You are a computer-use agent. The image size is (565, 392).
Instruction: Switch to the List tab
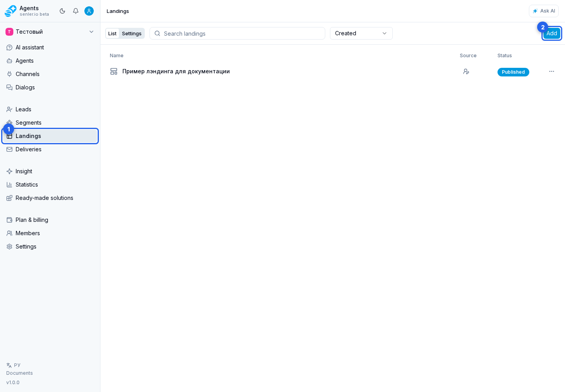112,33
